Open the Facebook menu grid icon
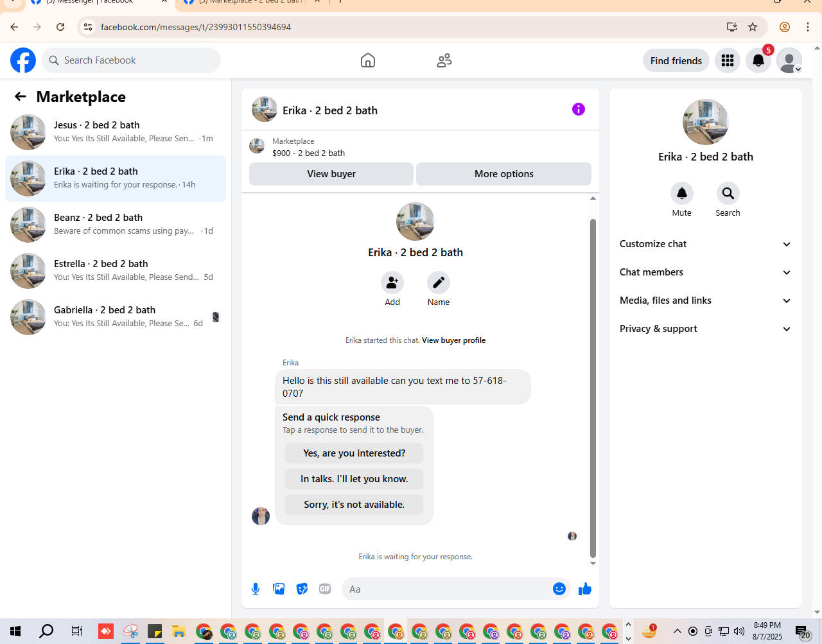 [x=728, y=60]
